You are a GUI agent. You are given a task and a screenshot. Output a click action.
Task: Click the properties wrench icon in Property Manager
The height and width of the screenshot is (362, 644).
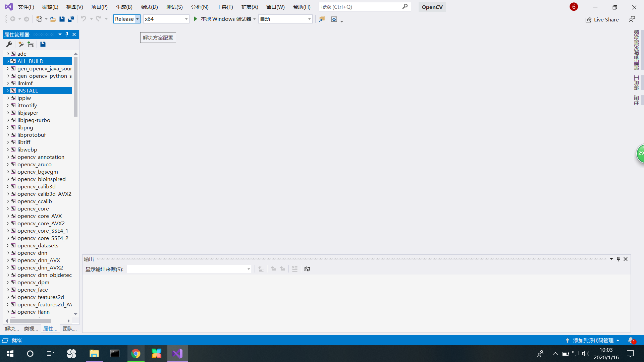coord(9,44)
